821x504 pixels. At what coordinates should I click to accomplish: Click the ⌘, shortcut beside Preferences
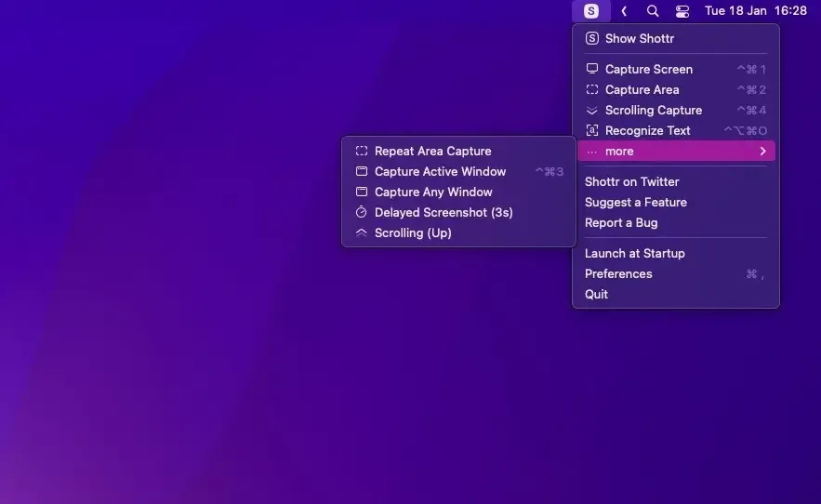tap(755, 274)
